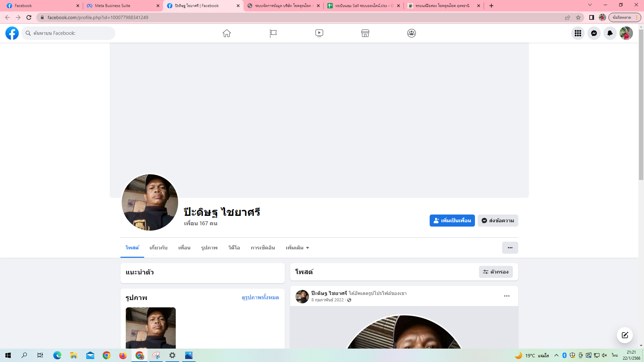The image size is (644, 362).
Task: Open the nine-dot menu grid icon
Action: (578, 33)
